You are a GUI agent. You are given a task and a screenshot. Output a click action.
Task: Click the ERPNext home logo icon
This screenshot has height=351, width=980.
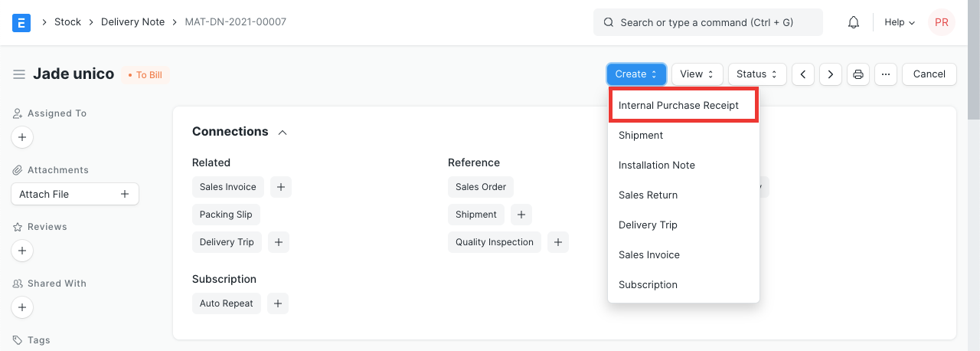[x=21, y=22]
